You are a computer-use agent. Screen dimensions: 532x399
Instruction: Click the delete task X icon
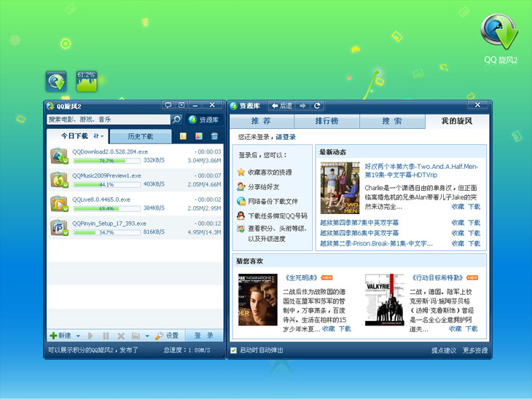click(x=121, y=336)
